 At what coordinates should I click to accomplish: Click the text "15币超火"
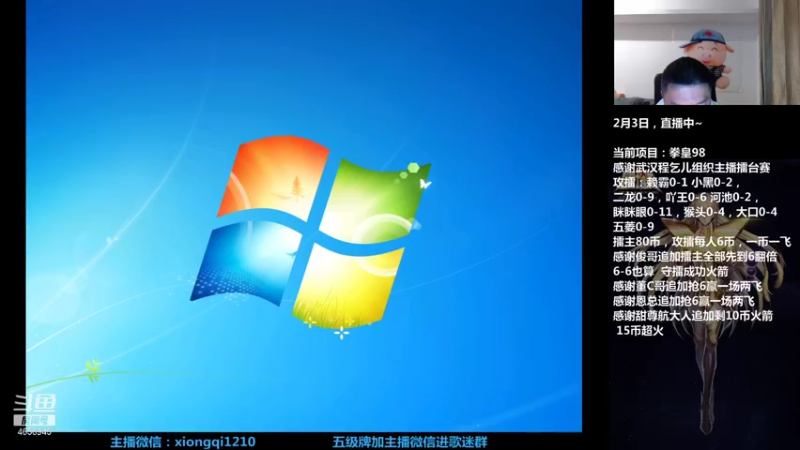[x=640, y=331]
